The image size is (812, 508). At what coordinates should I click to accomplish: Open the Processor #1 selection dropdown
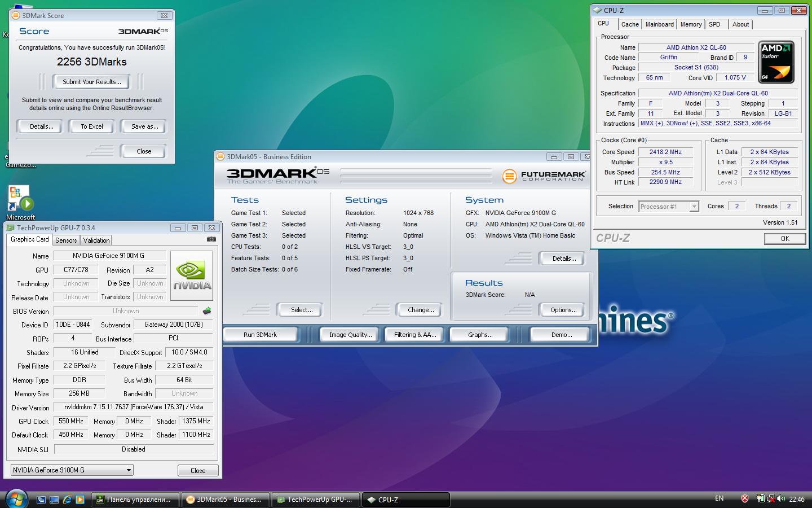tap(669, 207)
